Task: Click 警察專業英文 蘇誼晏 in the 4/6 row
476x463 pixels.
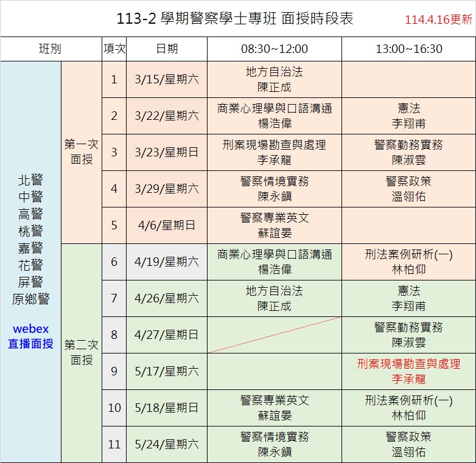Action: [275, 226]
